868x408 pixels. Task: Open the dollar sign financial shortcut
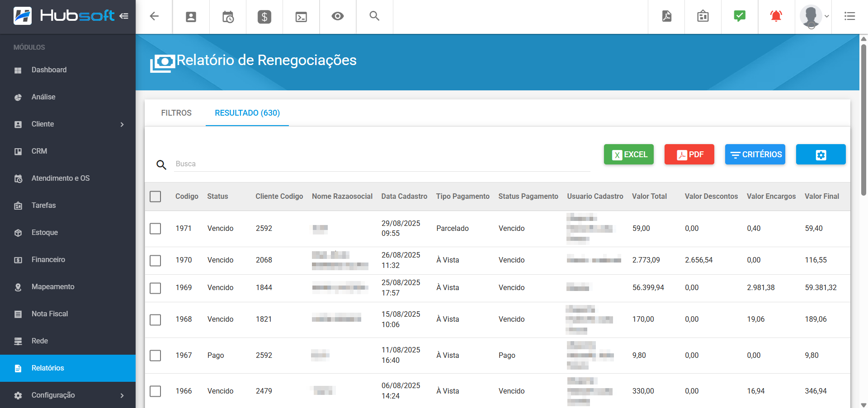coord(264,17)
